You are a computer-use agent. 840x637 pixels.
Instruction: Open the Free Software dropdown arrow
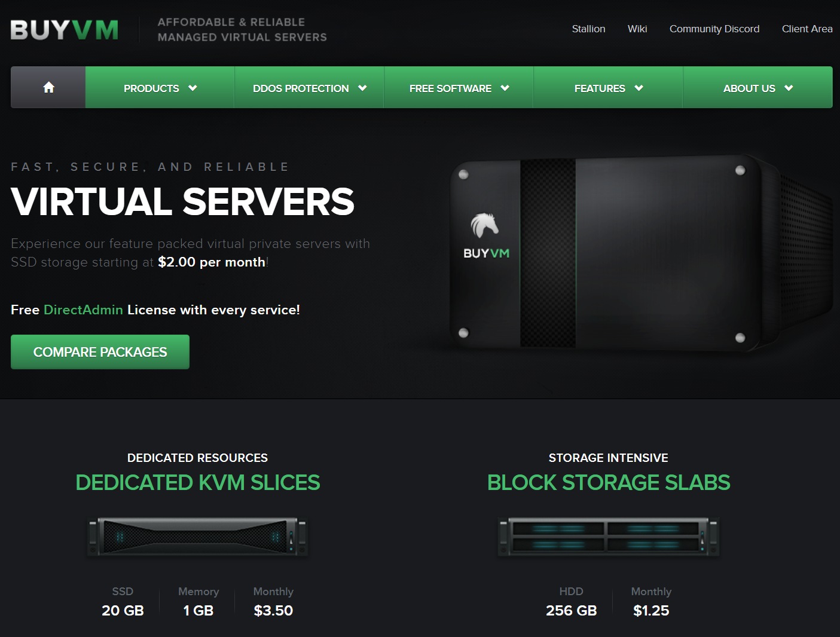pos(505,88)
